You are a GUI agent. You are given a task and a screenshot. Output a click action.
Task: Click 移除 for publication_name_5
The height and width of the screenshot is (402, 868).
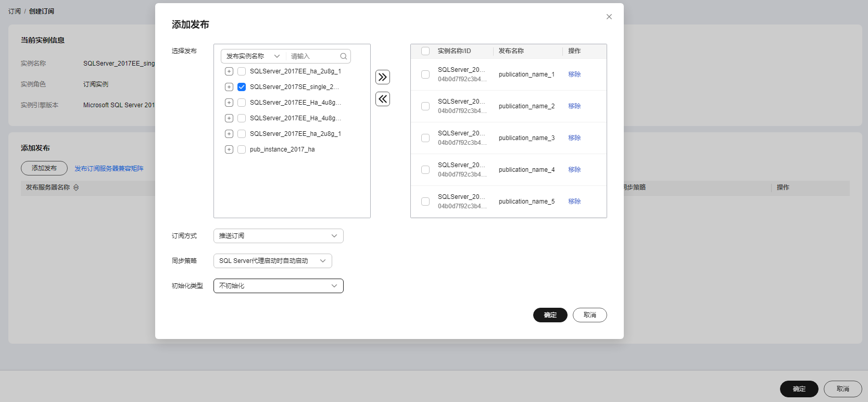click(x=574, y=202)
